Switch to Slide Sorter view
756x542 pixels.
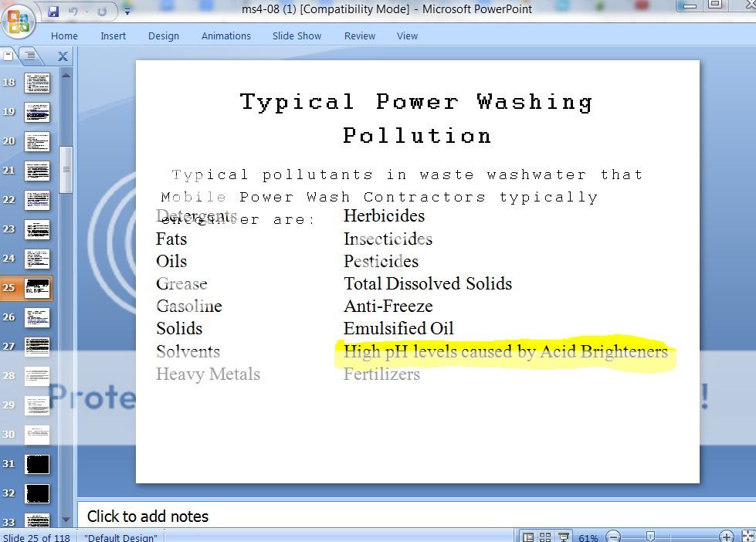(x=545, y=537)
